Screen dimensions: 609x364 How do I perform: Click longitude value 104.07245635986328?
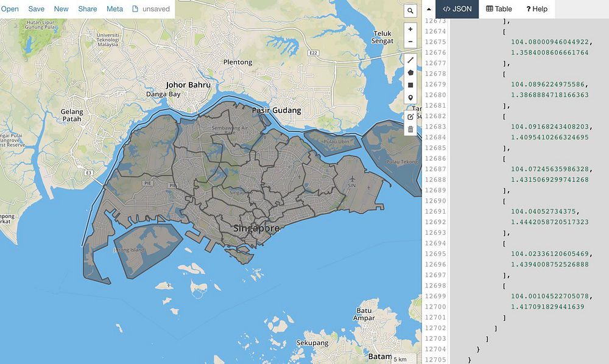coord(550,169)
